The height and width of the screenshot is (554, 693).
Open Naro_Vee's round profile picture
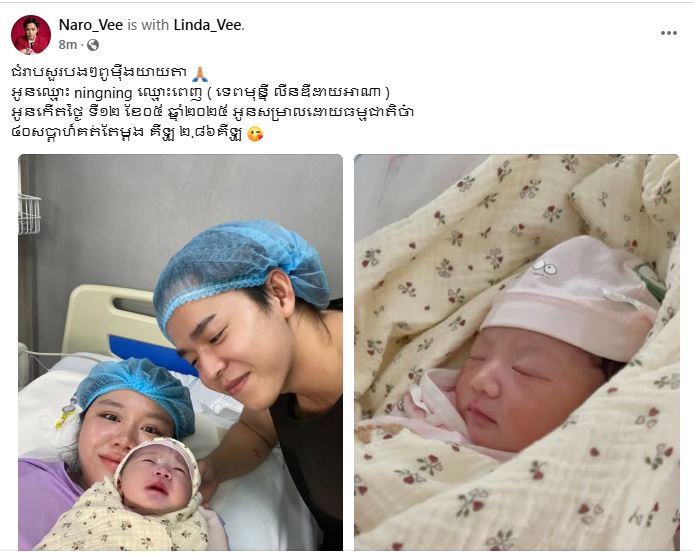[31, 35]
